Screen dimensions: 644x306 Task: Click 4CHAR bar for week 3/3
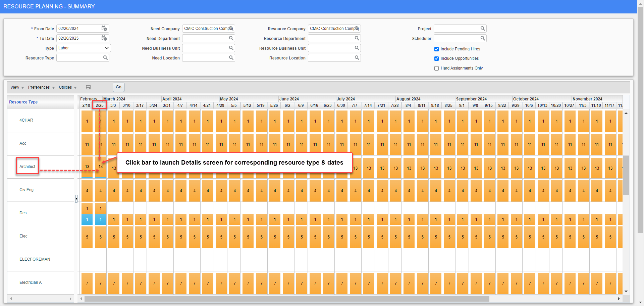(114, 121)
